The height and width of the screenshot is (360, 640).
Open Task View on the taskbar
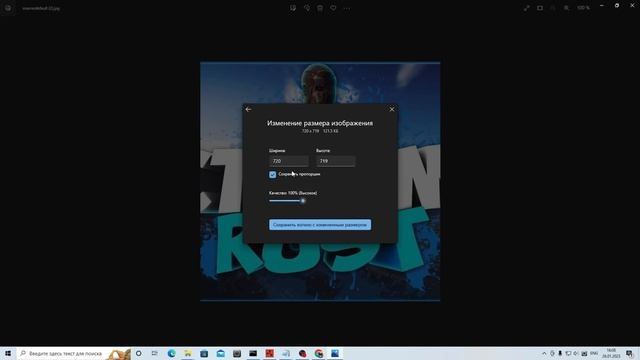click(x=155, y=353)
